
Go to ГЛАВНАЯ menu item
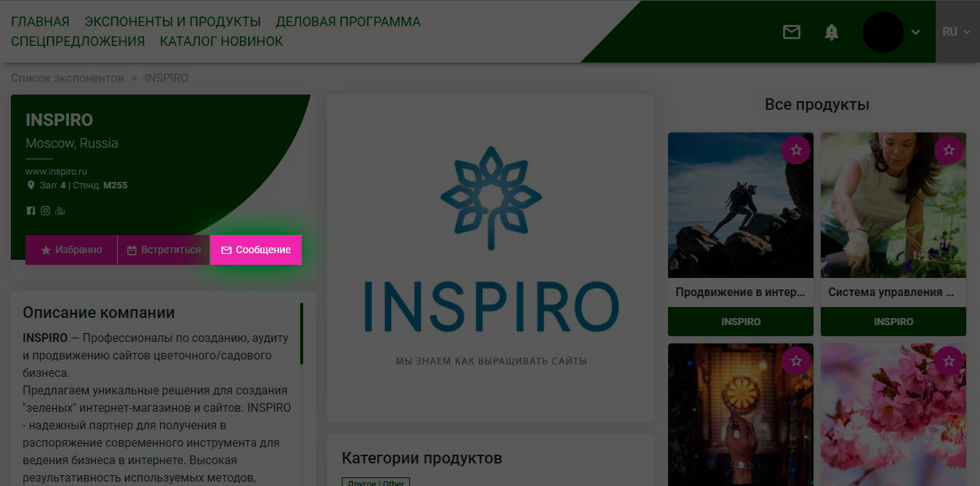[x=40, y=22]
